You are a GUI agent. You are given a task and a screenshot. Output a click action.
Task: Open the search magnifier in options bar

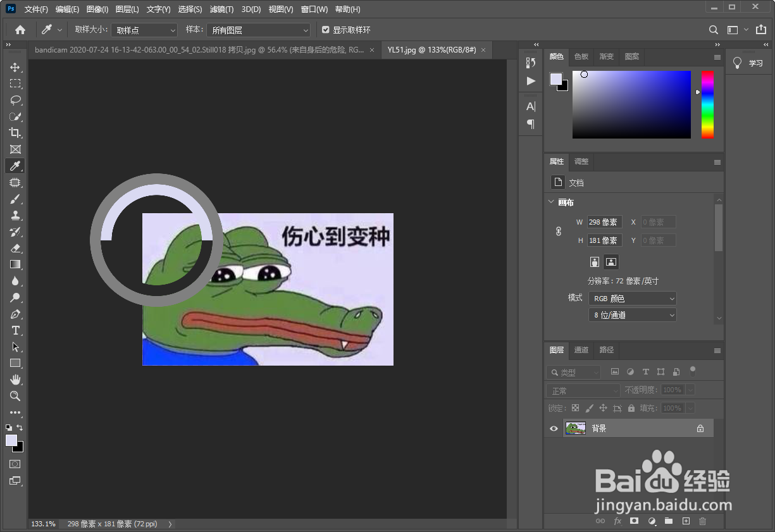713,30
